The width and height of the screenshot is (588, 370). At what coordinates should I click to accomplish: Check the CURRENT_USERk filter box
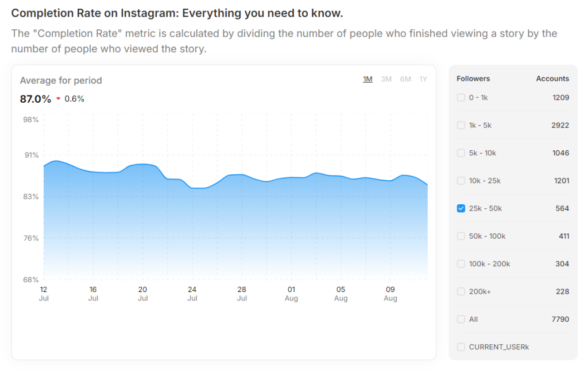[461, 346]
